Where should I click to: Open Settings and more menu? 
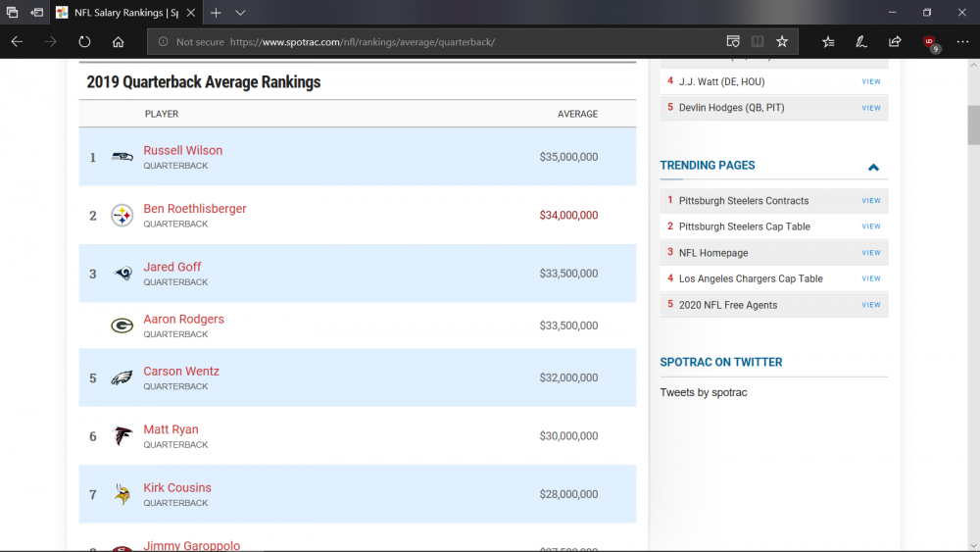pos(962,42)
